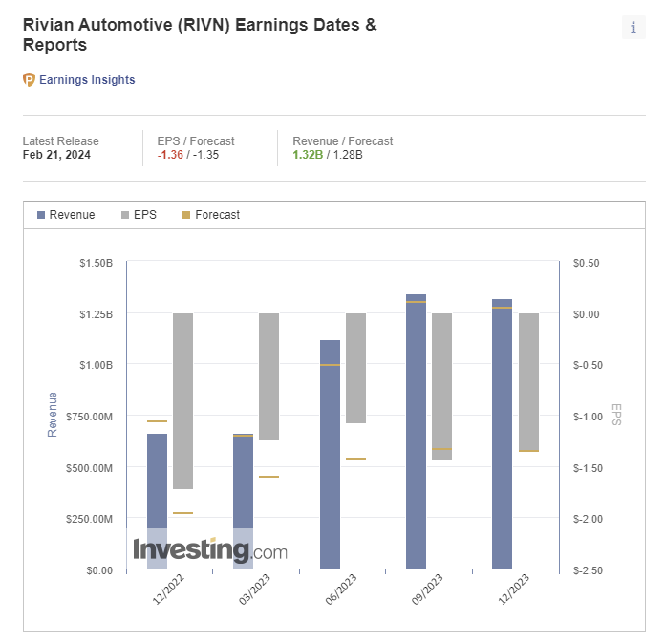Click the 06/2023 x-axis label
This screenshot has height=644, width=665.
coord(341,589)
